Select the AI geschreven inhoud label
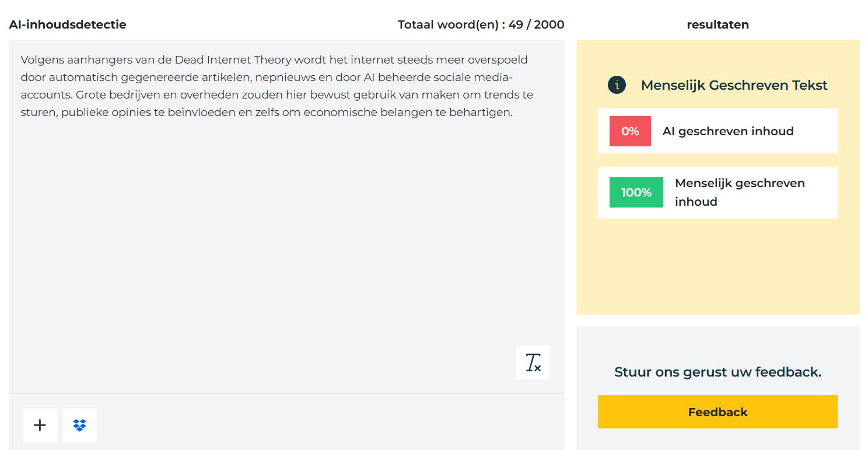 [728, 131]
